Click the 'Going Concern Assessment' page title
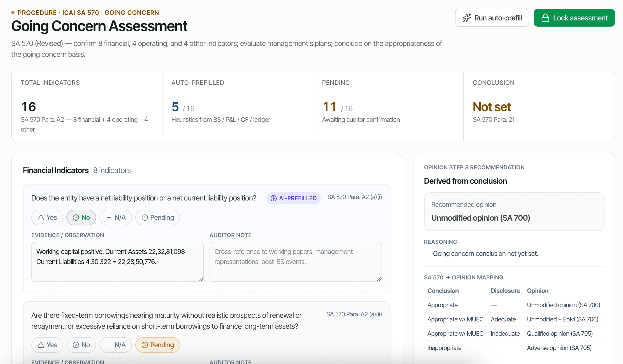The height and width of the screenshot is (364, 623). (99, 26)
